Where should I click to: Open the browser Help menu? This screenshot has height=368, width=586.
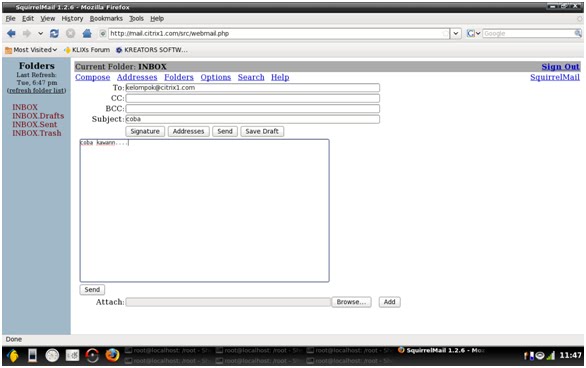[157, 18]
